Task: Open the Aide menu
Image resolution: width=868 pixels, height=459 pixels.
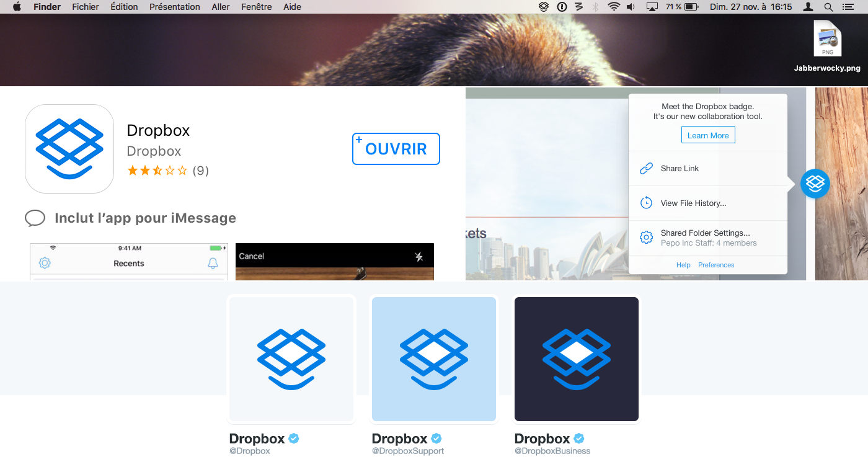Action: pyautogui.click(x=292, y=7)
